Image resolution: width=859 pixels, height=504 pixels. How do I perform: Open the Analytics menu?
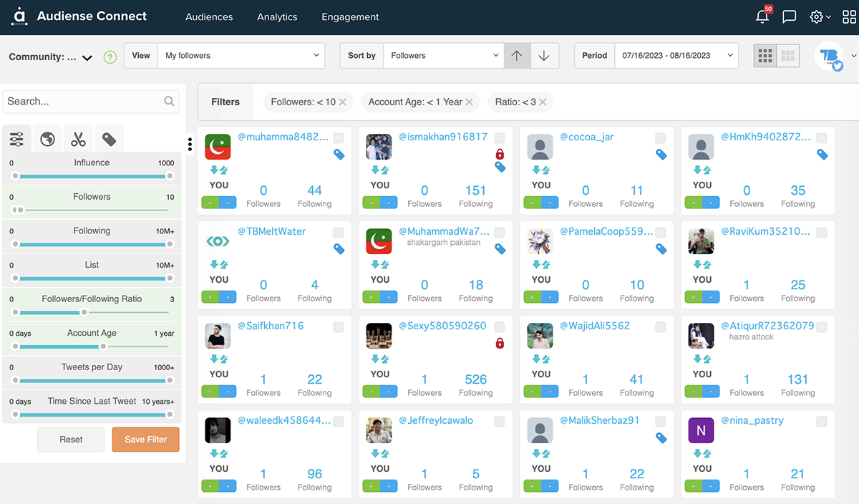(277, 16)
